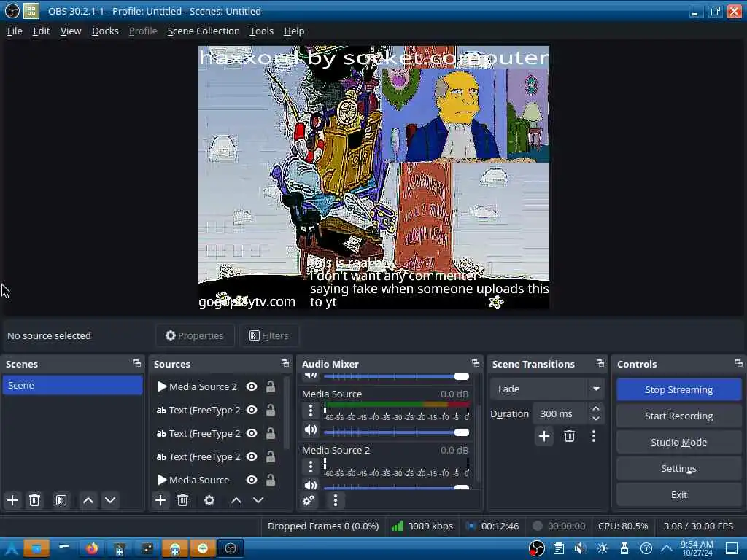Move source up arrow
The height and width of the screenshot is (560, 747).
pyautogui.click(x=236, y=500)
